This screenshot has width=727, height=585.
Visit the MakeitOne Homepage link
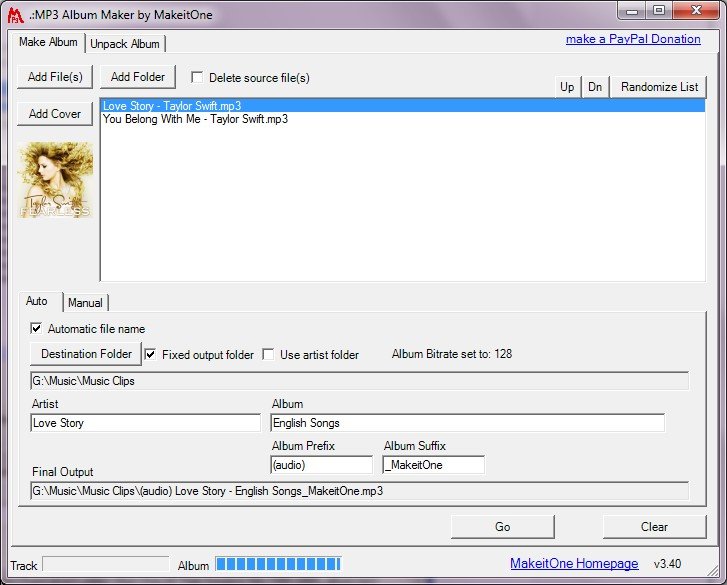(574, 564)
